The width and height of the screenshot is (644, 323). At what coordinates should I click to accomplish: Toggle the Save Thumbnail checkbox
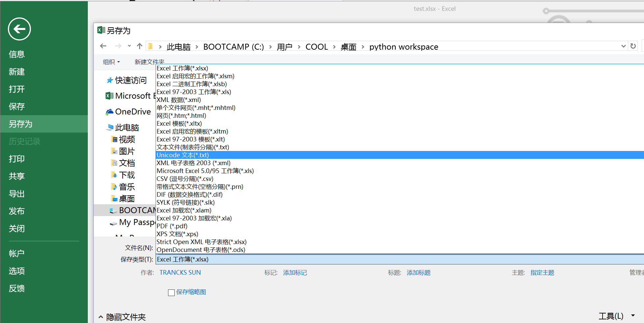(x=171, y=292)
